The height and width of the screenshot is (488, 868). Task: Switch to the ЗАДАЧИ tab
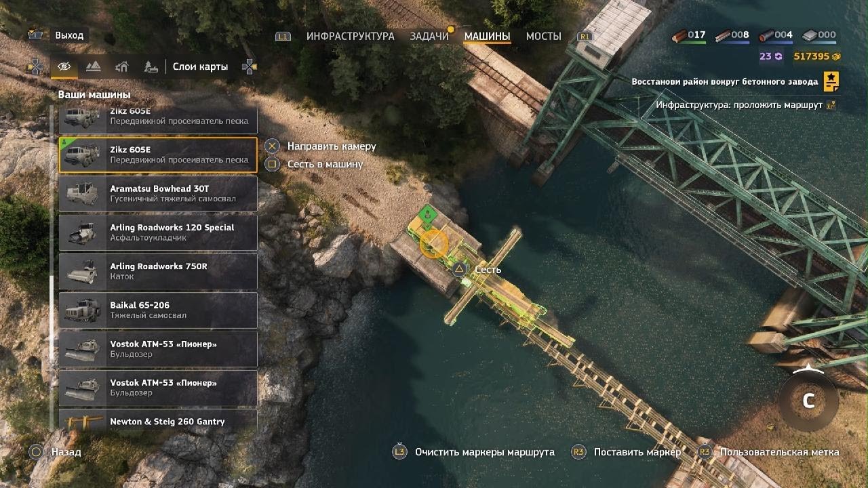point(429,36)
